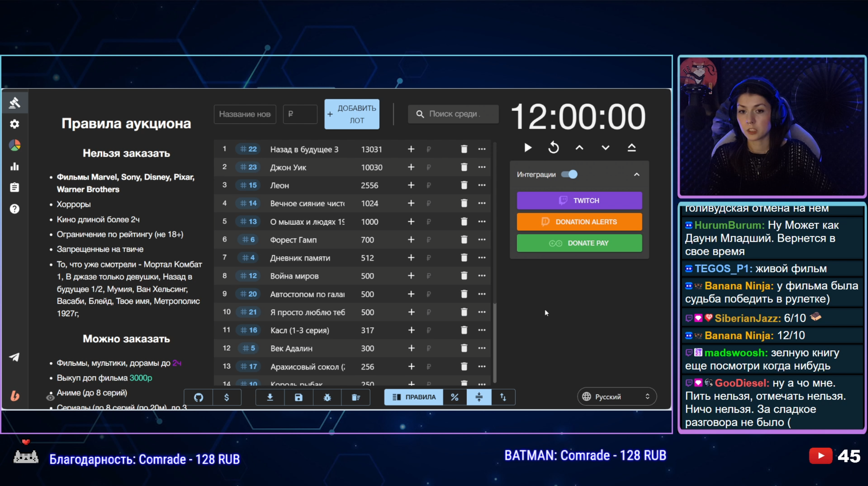Click the GitHub icon in bottom toolbar
This screenshot has width=868, height=486.
[x=198, y=397]
